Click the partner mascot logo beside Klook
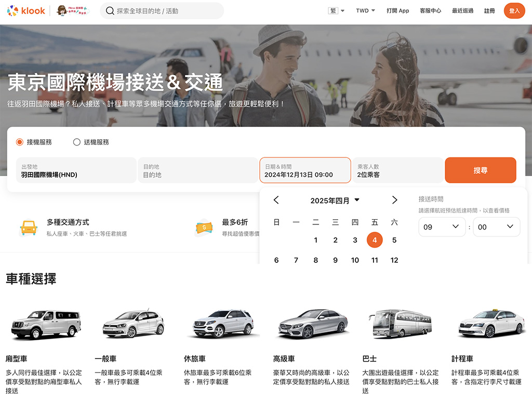532x399 pixels. 73,11
